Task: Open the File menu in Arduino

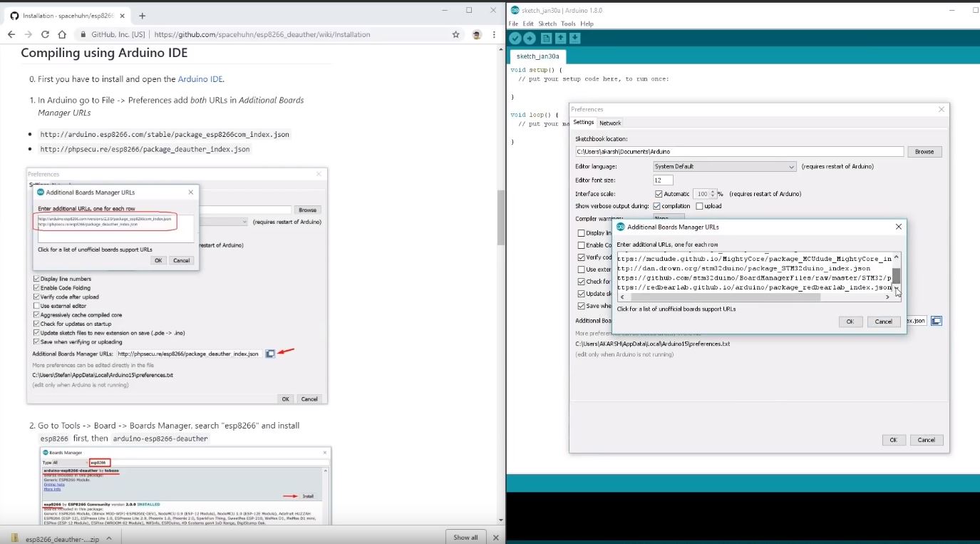Action: (x=513, y=24)
